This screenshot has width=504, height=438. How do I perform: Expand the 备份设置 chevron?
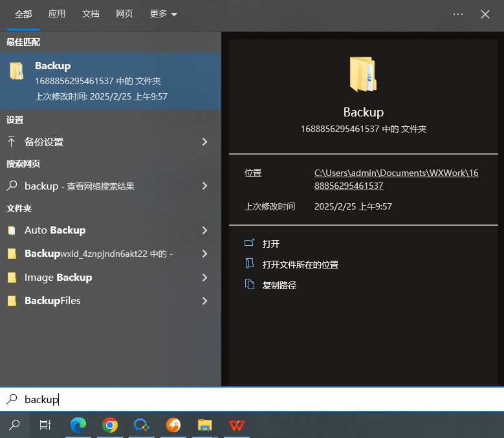coord(204,142)
